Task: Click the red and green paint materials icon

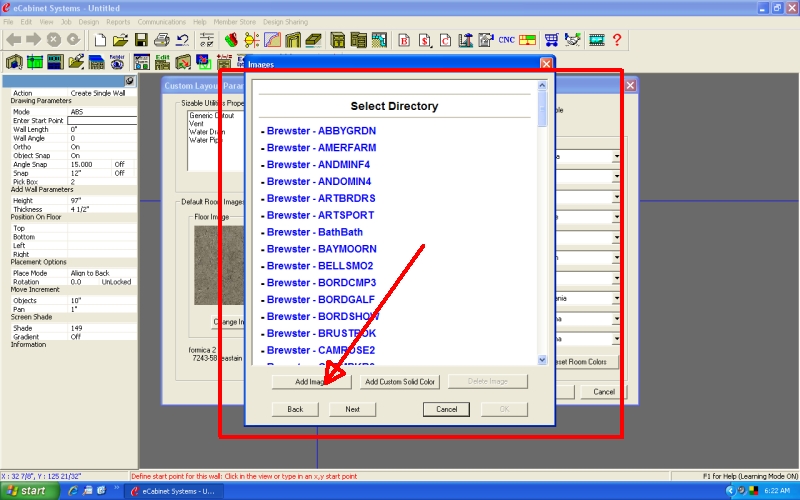Action: pos(231,40)
